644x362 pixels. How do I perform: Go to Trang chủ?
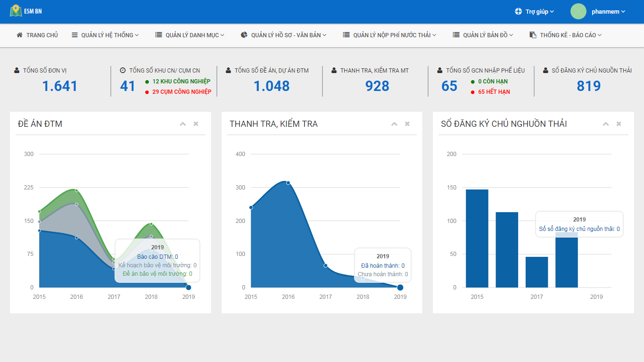(x=37, y=35)
